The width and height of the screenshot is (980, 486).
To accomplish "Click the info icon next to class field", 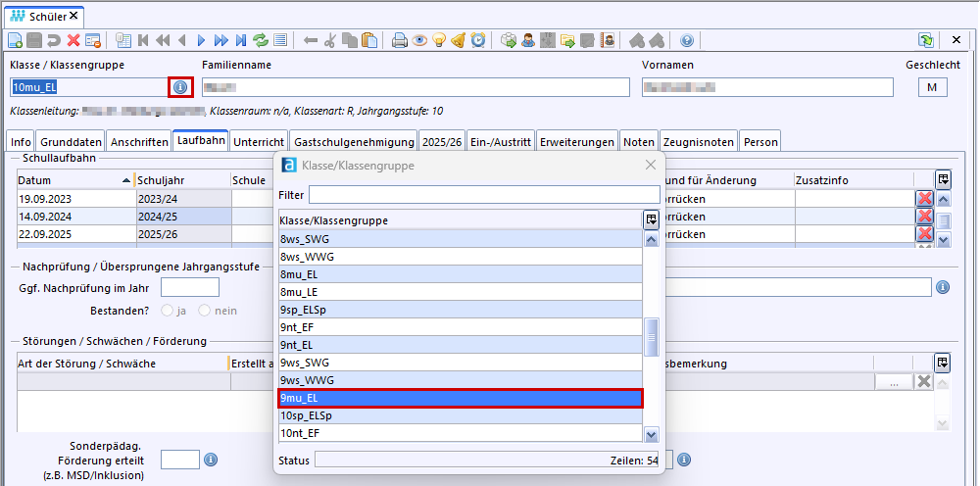I will point(180,87).
